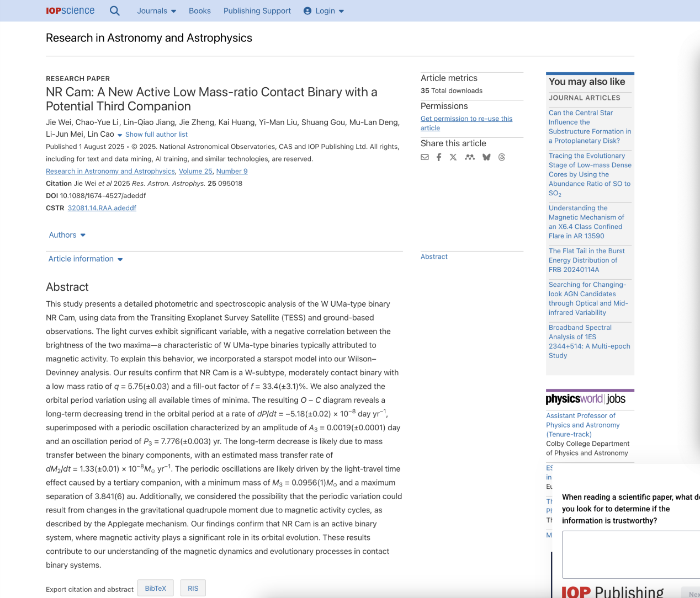This screenshot has height=598, width=700.
Task: Expand Article information section
Action: 85,259
